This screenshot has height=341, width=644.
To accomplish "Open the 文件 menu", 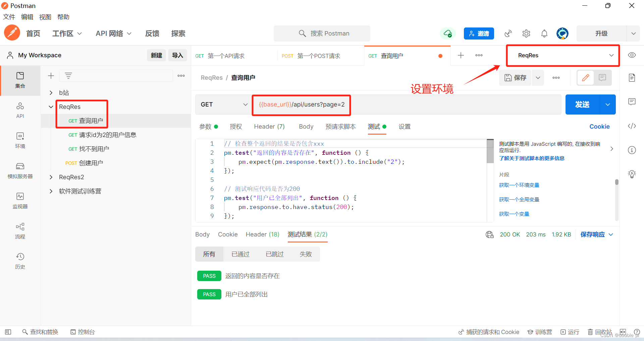I will click(x=9, y=17).
